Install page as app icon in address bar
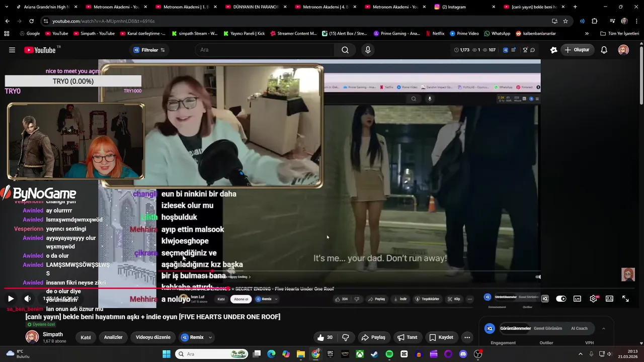Screen dimensions: 644x362 click(x=554, y=21)
